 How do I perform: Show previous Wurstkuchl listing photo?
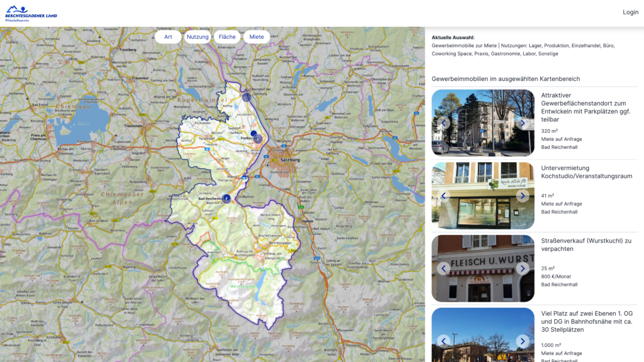[x=443, y=269]
